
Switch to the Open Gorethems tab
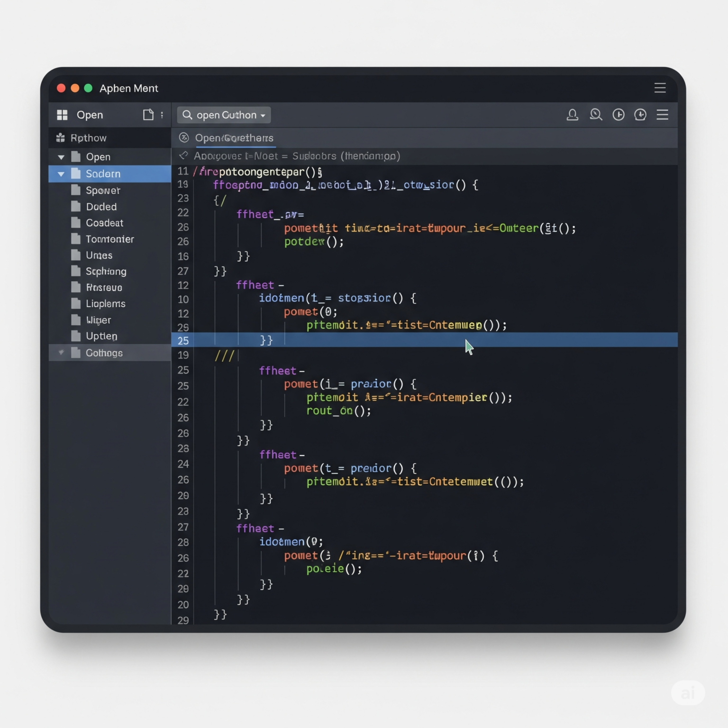tap(235, 138)
